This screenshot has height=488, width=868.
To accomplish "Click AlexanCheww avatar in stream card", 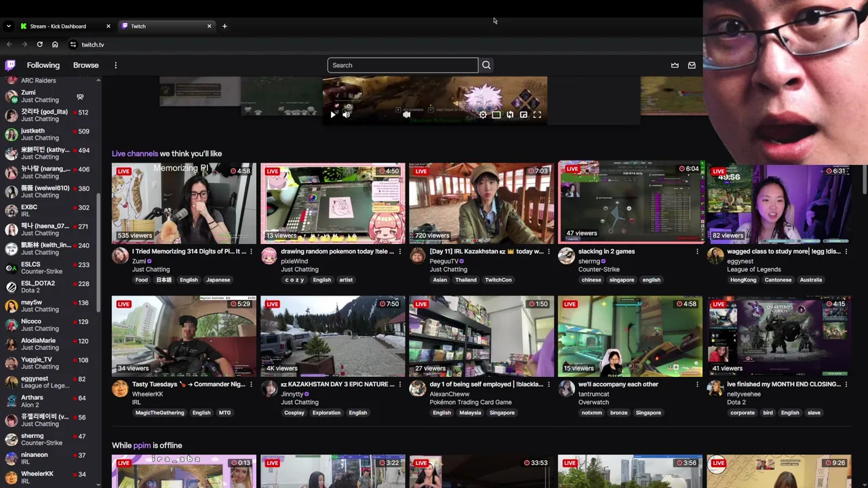I will click(x=418, y=388).
